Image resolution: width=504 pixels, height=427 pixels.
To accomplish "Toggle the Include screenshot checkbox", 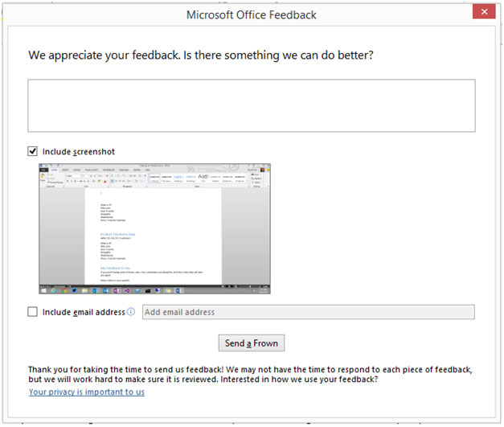I will tap(33, 151).
